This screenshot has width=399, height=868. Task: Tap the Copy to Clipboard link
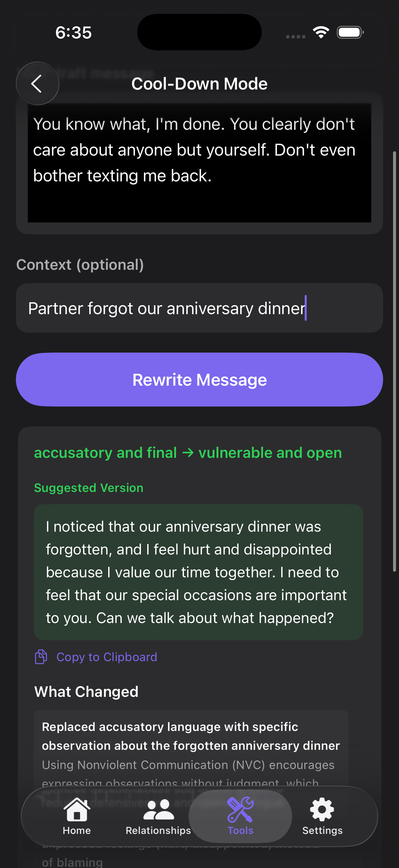click(x=107, y=657)
